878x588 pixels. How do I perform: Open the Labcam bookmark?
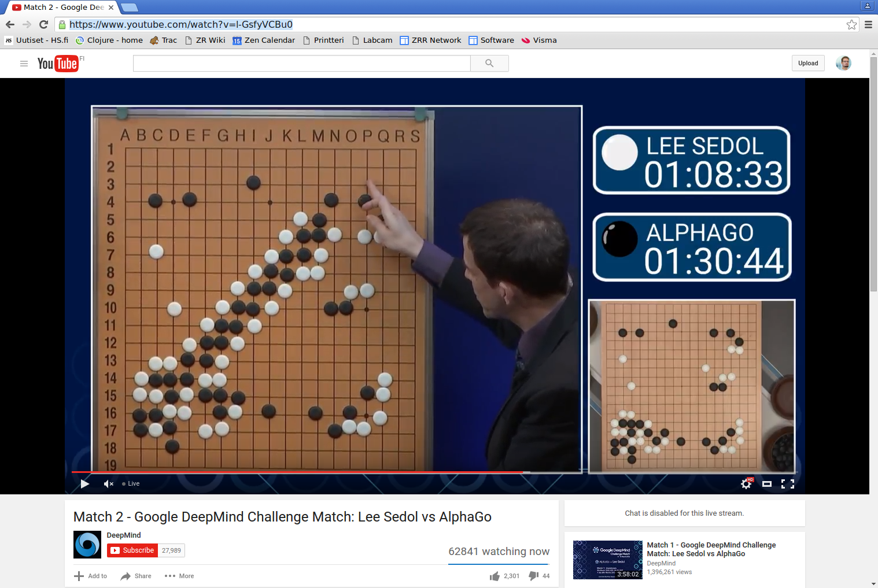pyautogui.click(x=372, y=40)
